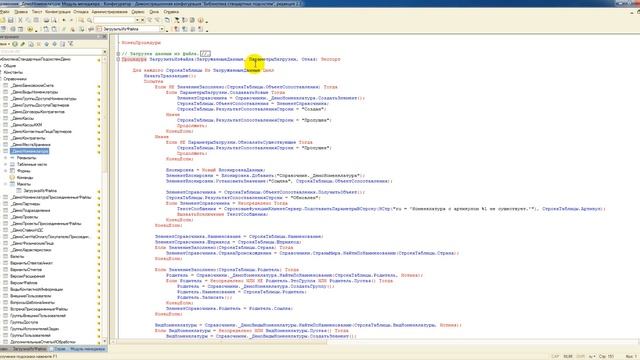Select the _ДемоПодразделения catalog
The image size is (640, 360).
point(31,211)
